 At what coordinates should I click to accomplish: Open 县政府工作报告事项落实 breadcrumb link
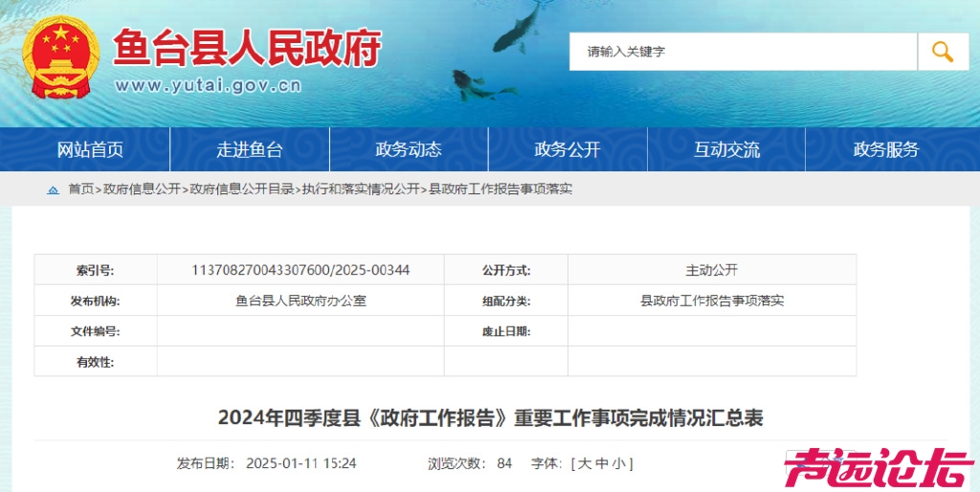[501, 190]
